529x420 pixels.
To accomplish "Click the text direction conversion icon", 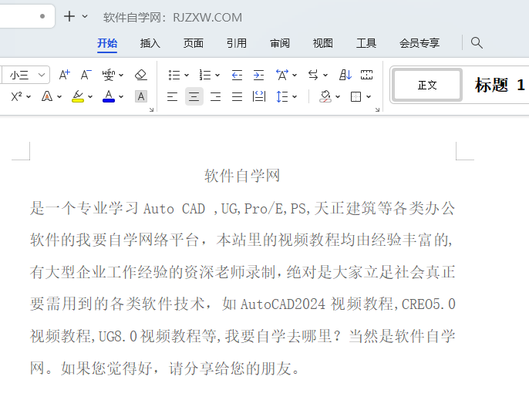I will pyautogui.click(x=313, y=75).
